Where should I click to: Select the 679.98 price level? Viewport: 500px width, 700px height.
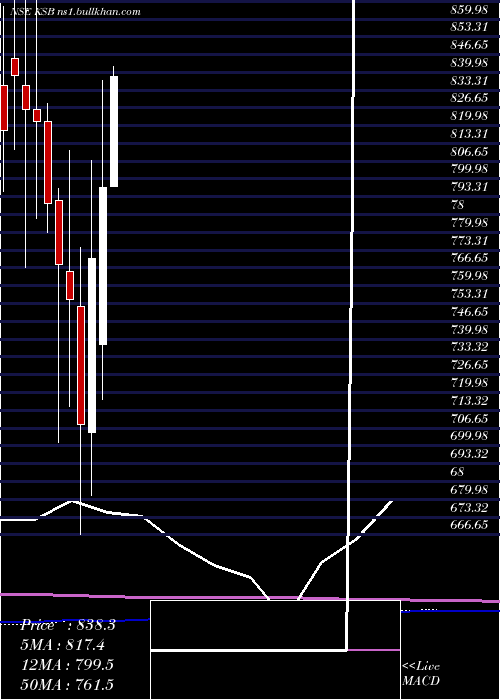469,489
